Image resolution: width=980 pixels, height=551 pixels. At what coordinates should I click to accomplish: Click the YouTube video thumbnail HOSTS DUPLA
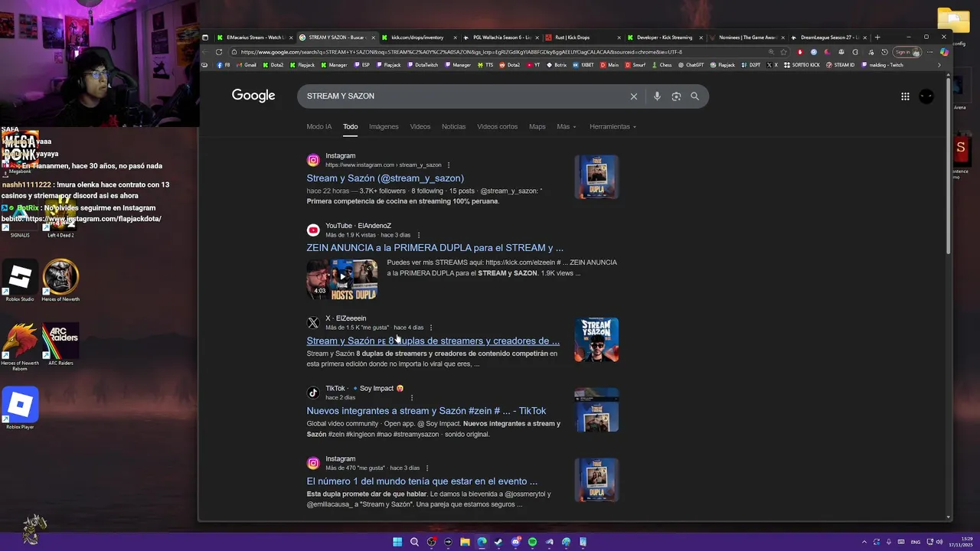(x=342, y=279)
